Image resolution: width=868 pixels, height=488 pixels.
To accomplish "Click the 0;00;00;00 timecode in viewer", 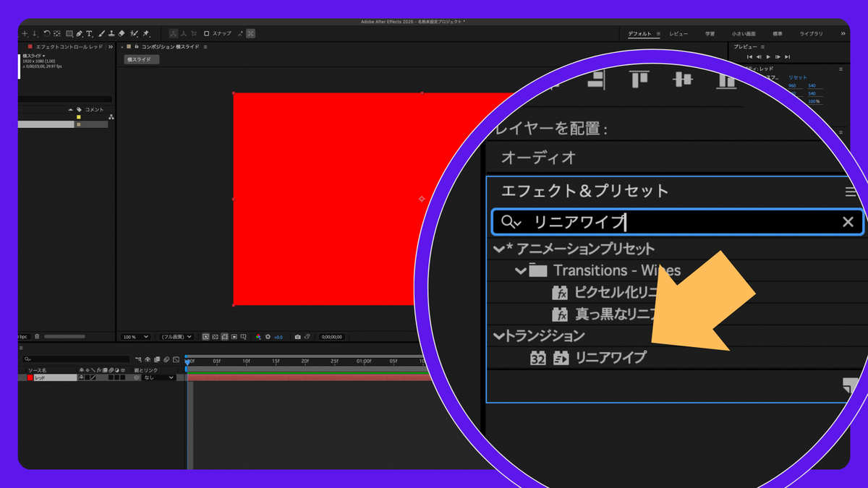I will (x=332, y=337).
